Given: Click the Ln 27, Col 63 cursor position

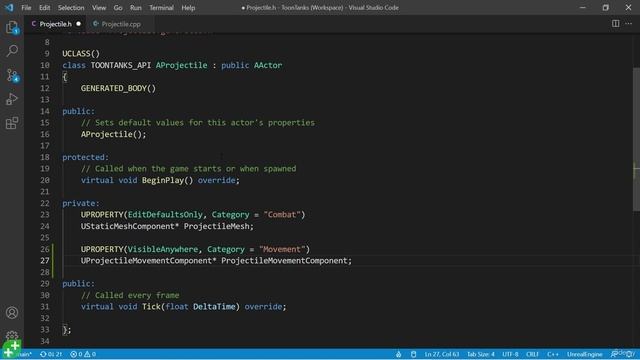Looking at the screenshot, I should pos(442,354).
